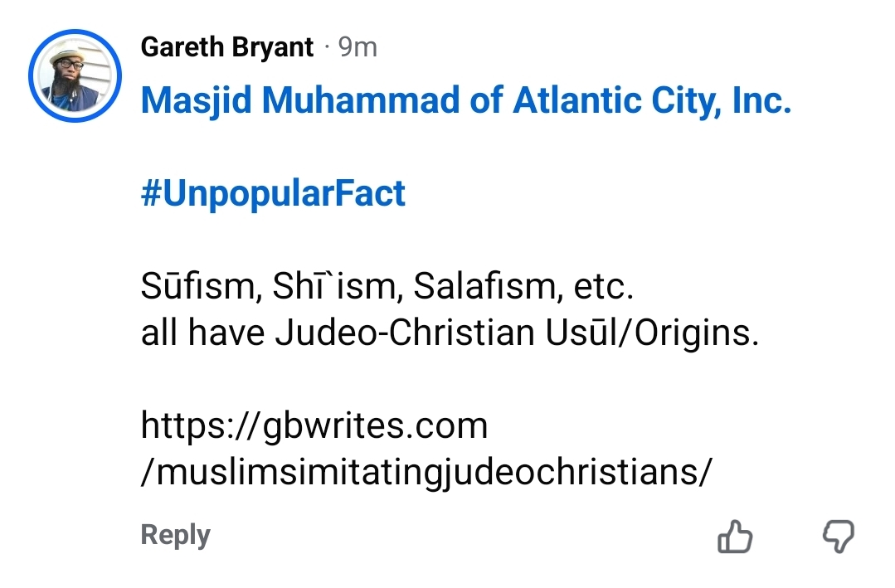
Task: Open the 9m timestamp of the comment
Action: tap(358, 47)
